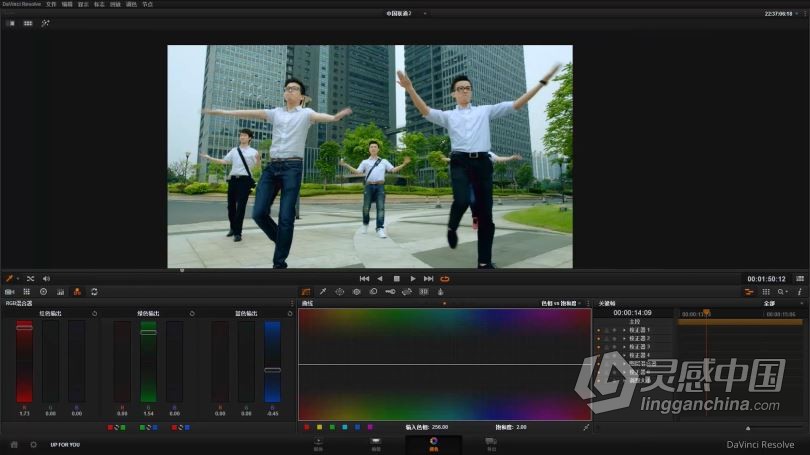The width and height of the screenshot is (810, 455).
Task: Open the Key palette icon
Action: (390, 292)
